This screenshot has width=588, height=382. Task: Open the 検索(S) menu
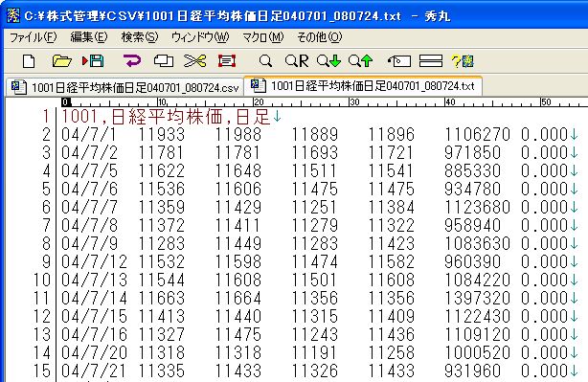(x=140, y=37)
